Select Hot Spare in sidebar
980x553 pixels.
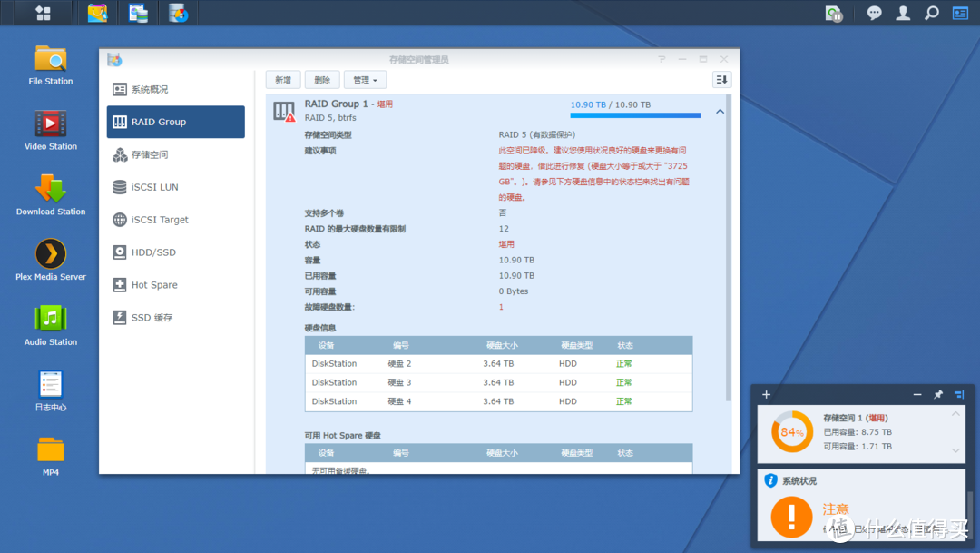coord(176,284)
